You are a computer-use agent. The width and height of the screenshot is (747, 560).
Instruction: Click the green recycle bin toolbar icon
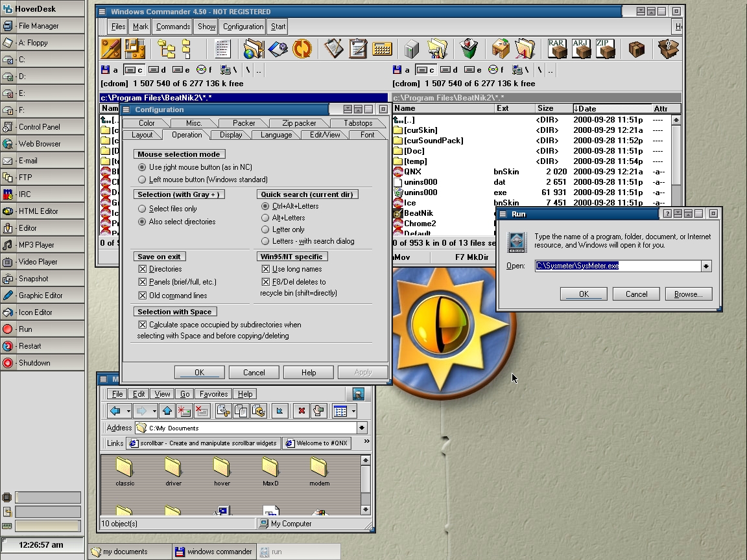[469, 49]
